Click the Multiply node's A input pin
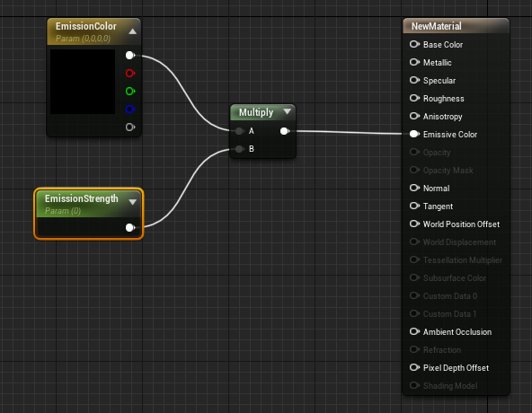The image size is (532, 413). pos(240,131)
